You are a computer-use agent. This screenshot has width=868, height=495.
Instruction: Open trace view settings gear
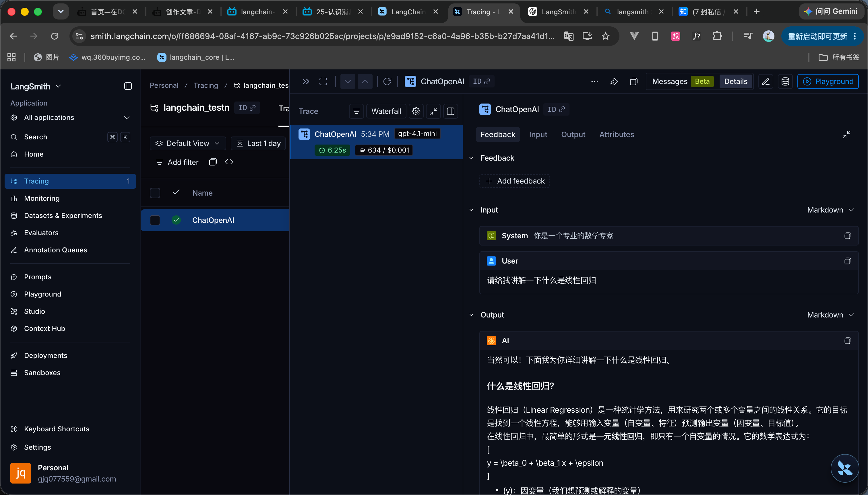coord(416,111)
